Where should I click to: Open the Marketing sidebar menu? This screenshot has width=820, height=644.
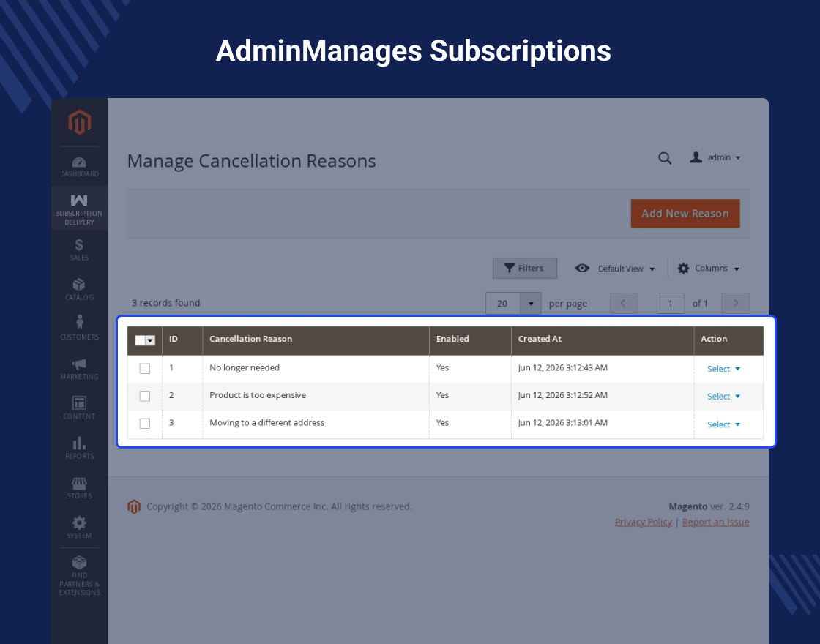point(80,369)
